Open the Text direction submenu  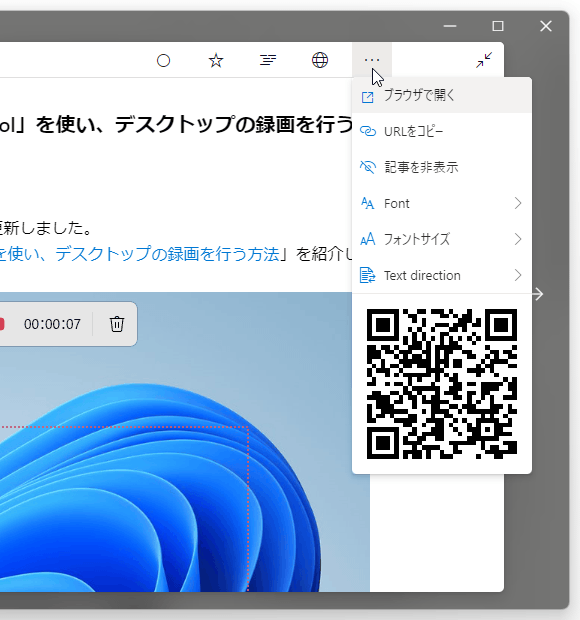point(442,275)
